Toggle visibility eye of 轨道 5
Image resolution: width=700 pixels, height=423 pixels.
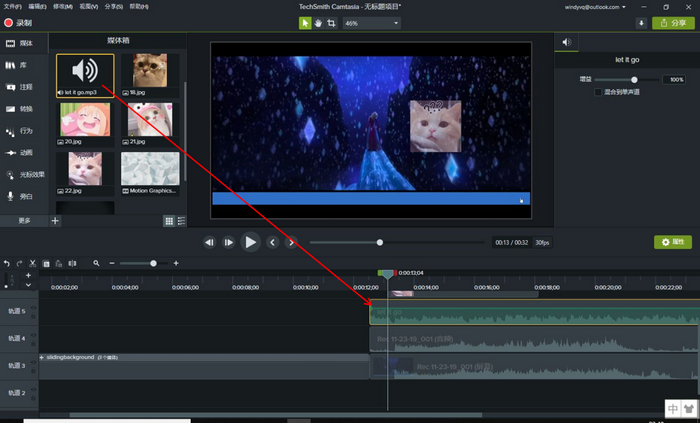click(33, 308)
